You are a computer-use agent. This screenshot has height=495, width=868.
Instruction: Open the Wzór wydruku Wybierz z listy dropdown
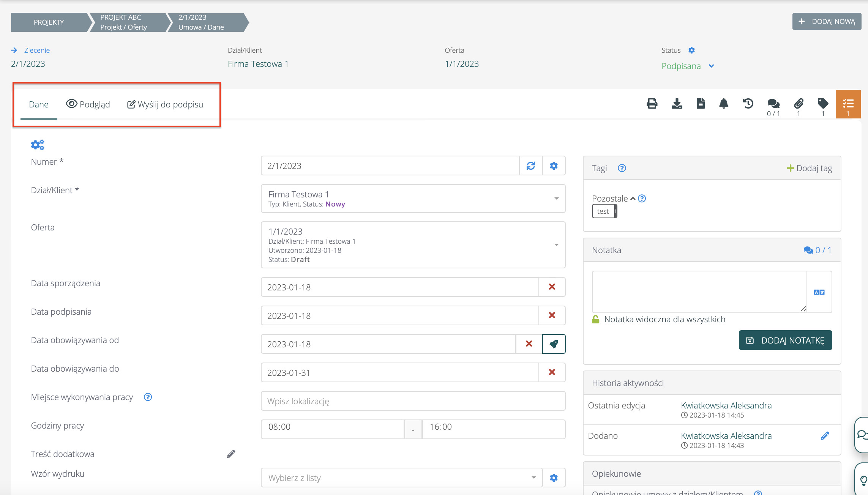tap(402, 478)
